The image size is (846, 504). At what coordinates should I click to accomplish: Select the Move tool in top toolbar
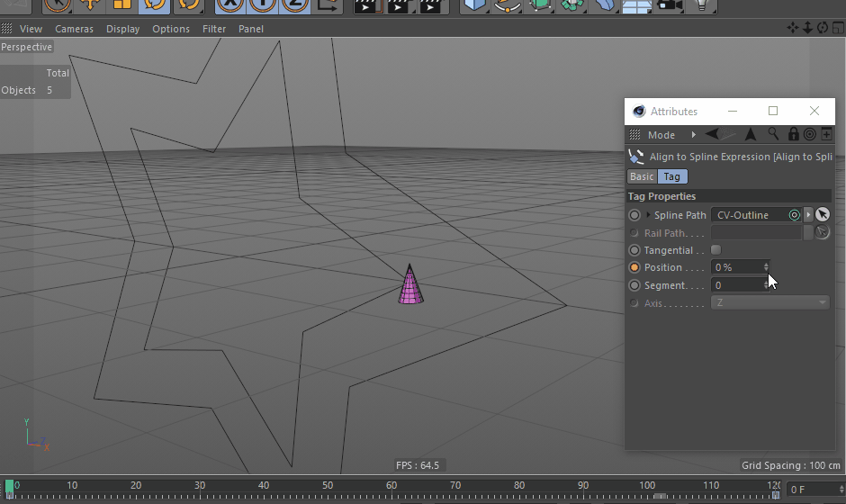click(90, 5)
